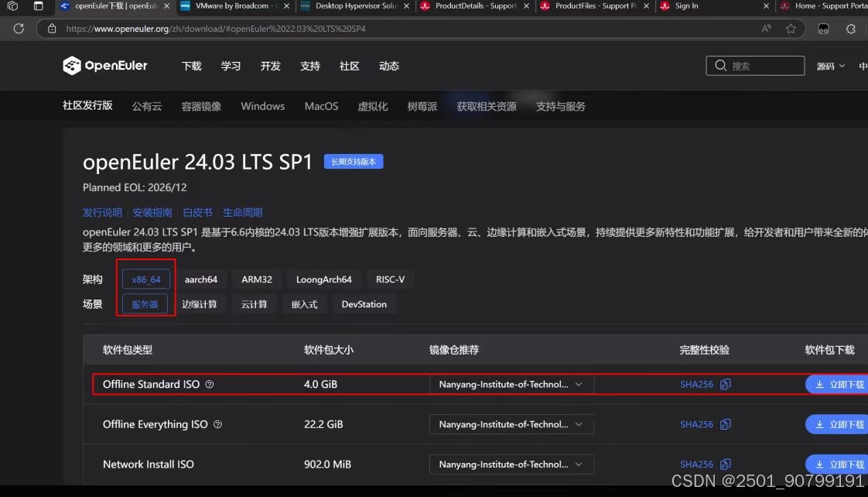Expand the 源码 dropdown
This screenshot has width=868, height=497.
[x=830, y=66]
